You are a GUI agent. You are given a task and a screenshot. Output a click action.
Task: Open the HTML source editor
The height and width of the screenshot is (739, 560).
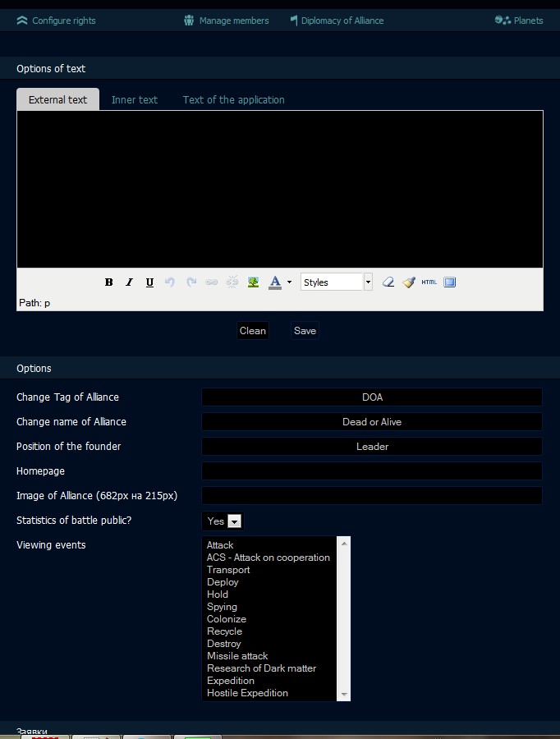(429, 282)
